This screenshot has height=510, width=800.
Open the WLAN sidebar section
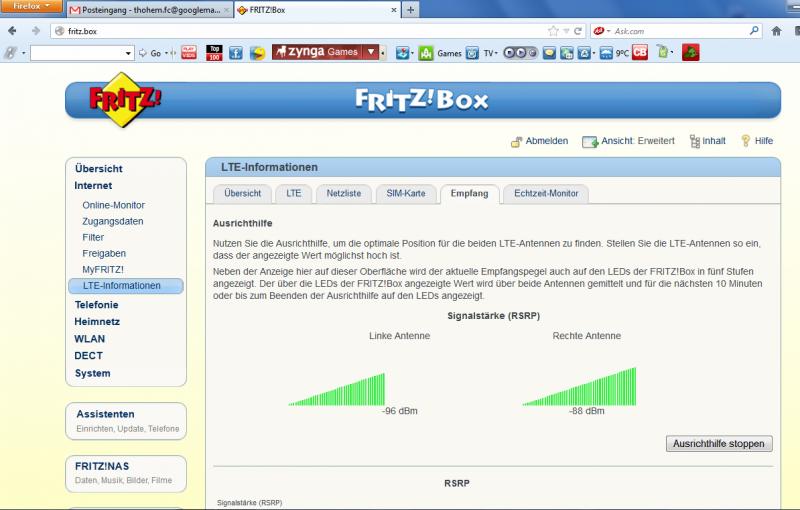coord(89,339)
